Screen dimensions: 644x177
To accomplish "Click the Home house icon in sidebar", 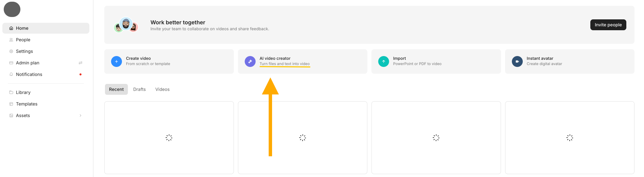I will click(x=11, y=28).
